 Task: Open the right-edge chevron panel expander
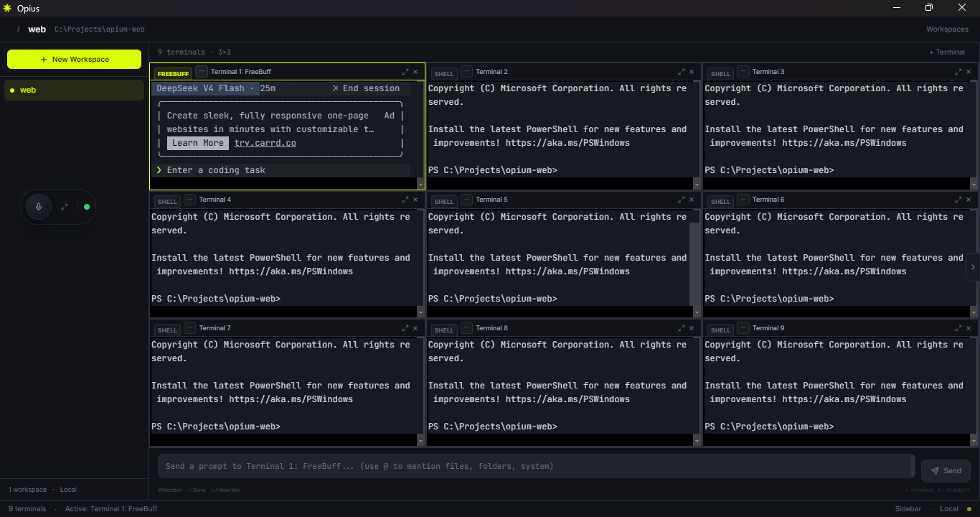(973, 267)
